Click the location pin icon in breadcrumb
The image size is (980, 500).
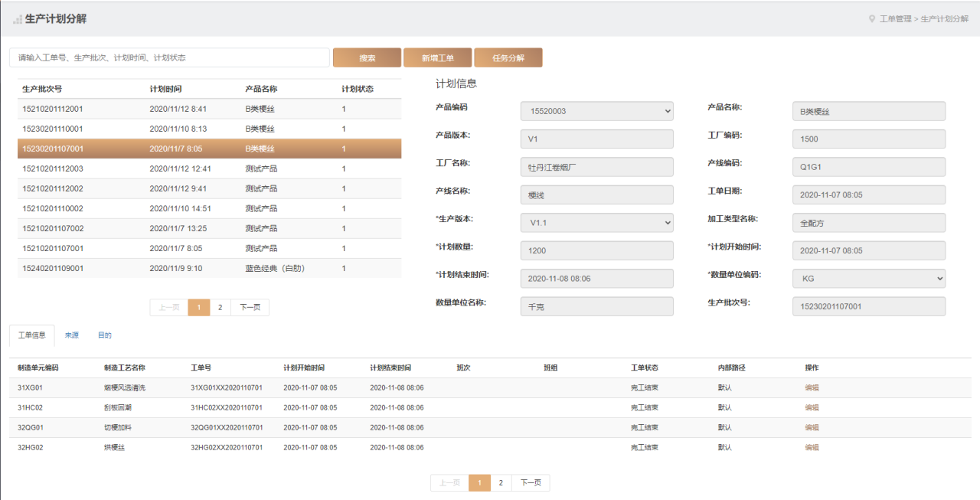point(872,18)
